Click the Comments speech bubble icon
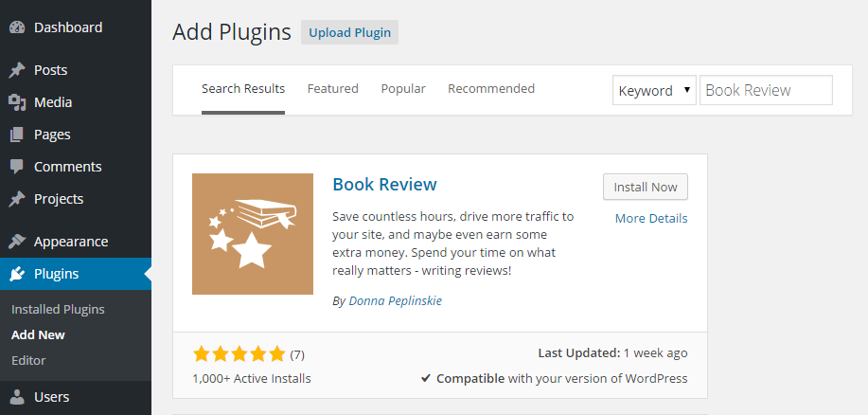Image resolution: width=868 pixels, height=415 pixels. click(17, 167)
